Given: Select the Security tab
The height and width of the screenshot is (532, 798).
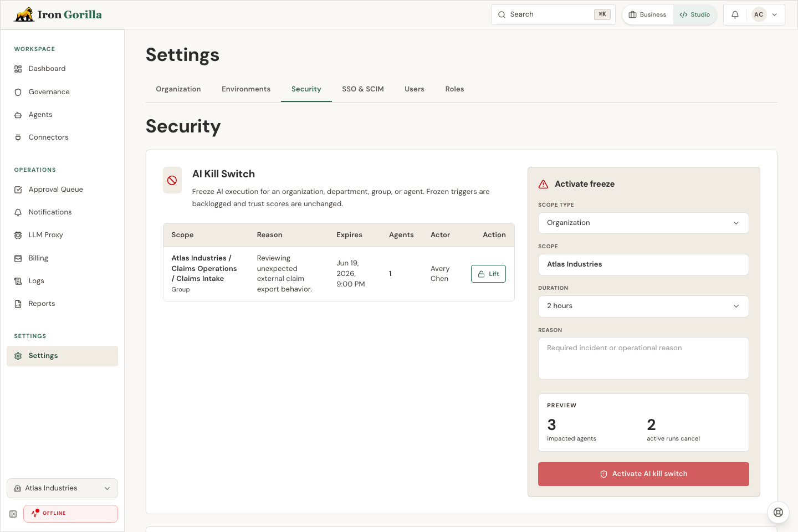Looking at the screenshot, I should pyautogui.click(x=306, y=89).
